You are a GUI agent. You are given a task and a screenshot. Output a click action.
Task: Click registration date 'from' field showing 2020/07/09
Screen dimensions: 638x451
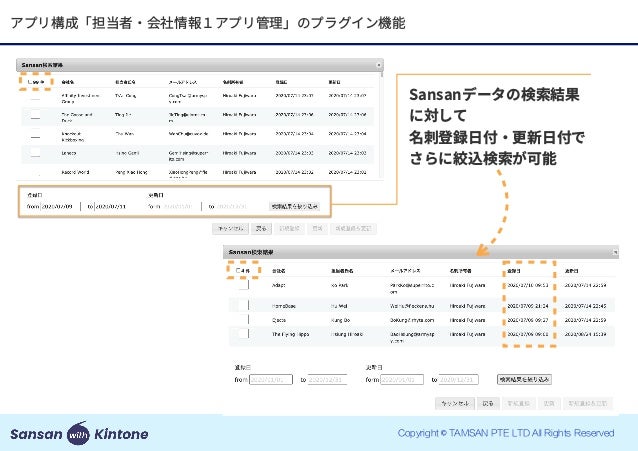tap(60, 206)
